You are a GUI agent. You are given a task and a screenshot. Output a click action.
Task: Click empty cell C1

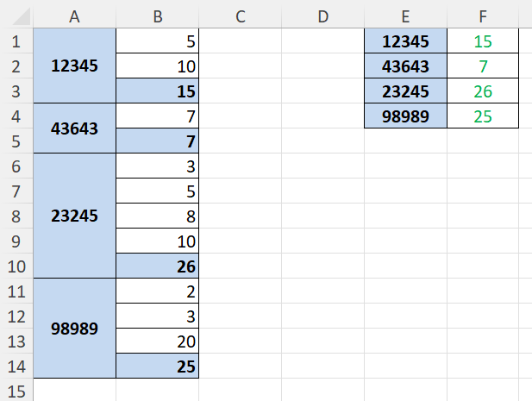tap(241, 41)
